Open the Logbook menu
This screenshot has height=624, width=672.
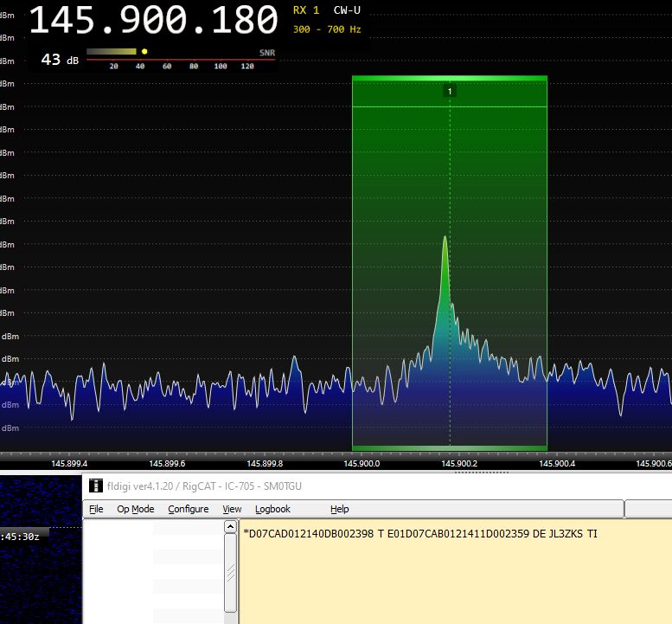272,509
